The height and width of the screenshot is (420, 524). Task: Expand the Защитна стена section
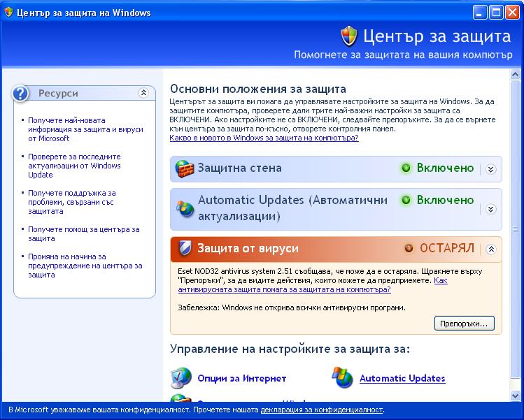490,169
